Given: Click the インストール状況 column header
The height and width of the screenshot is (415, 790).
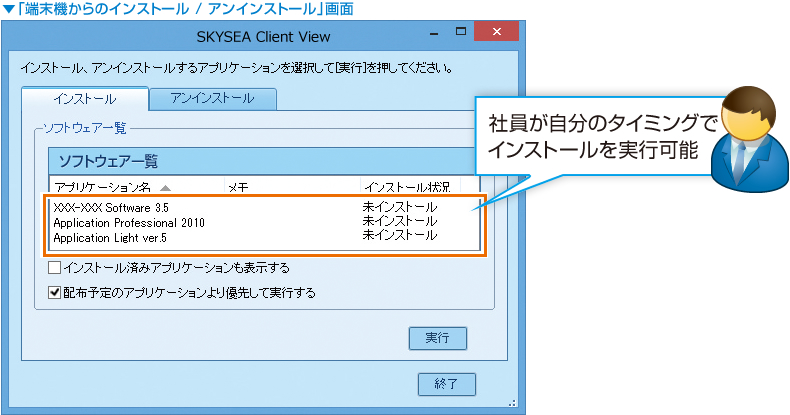Looking at the screenshot, I should 411,186.
